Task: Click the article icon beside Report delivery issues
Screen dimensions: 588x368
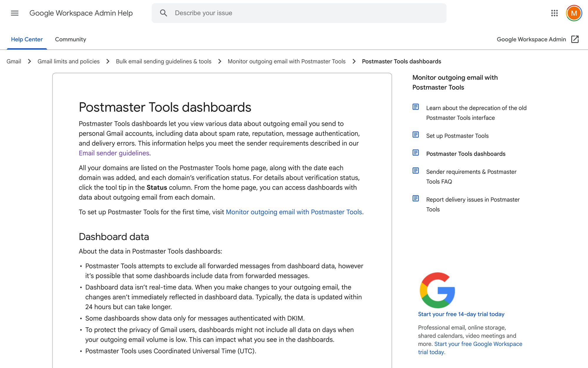Action: (416, 198)
